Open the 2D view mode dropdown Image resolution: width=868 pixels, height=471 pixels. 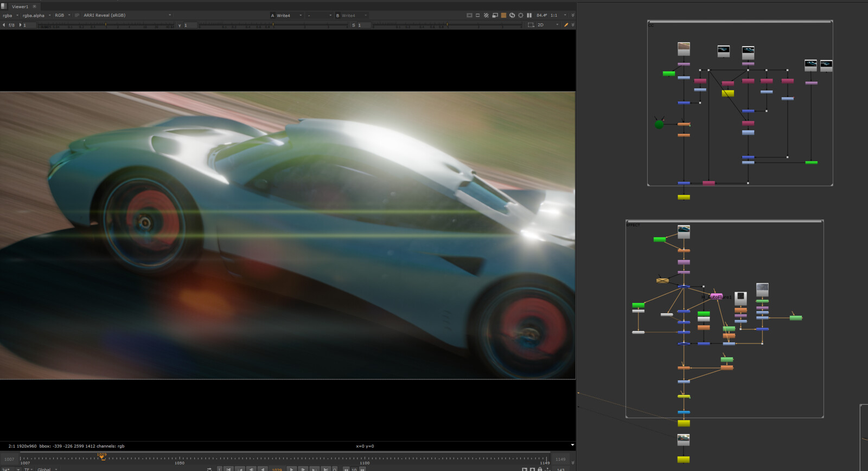[548, 25]
